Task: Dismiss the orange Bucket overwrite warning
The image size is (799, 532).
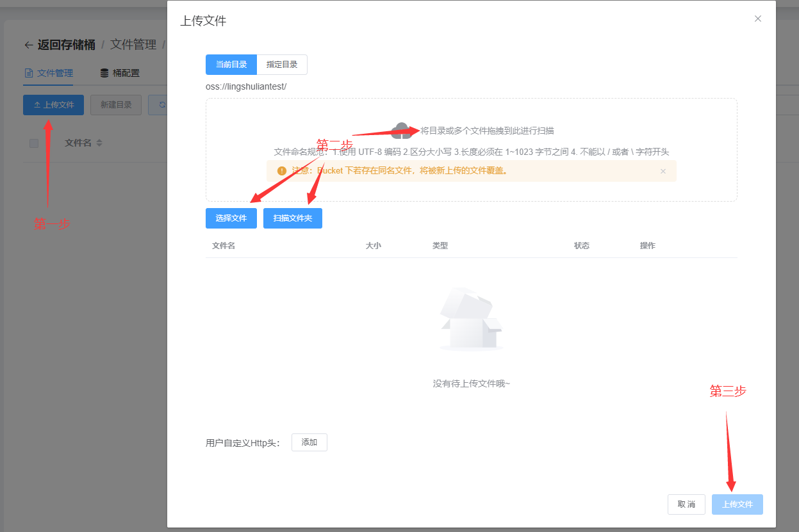Action: pos(663,171)
